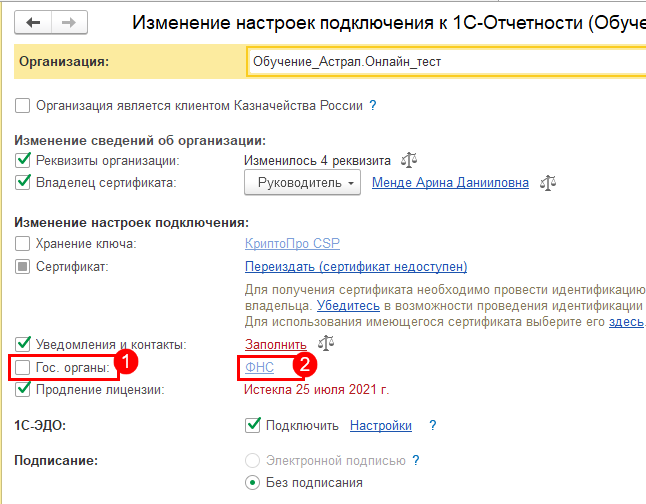The width and height of the screenshot is (646, 504).
Task: Open help question mark for Электронной подписью
Action: point(415,461)
